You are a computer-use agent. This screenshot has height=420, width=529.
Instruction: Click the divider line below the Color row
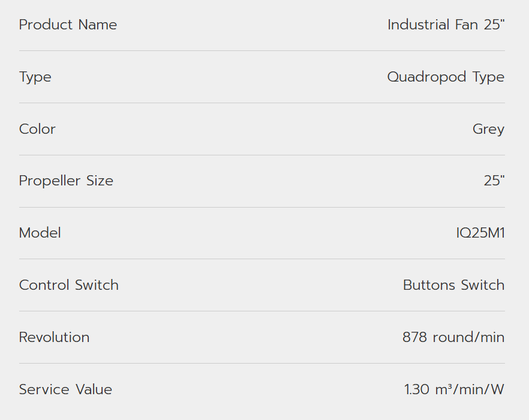point(262,155)
